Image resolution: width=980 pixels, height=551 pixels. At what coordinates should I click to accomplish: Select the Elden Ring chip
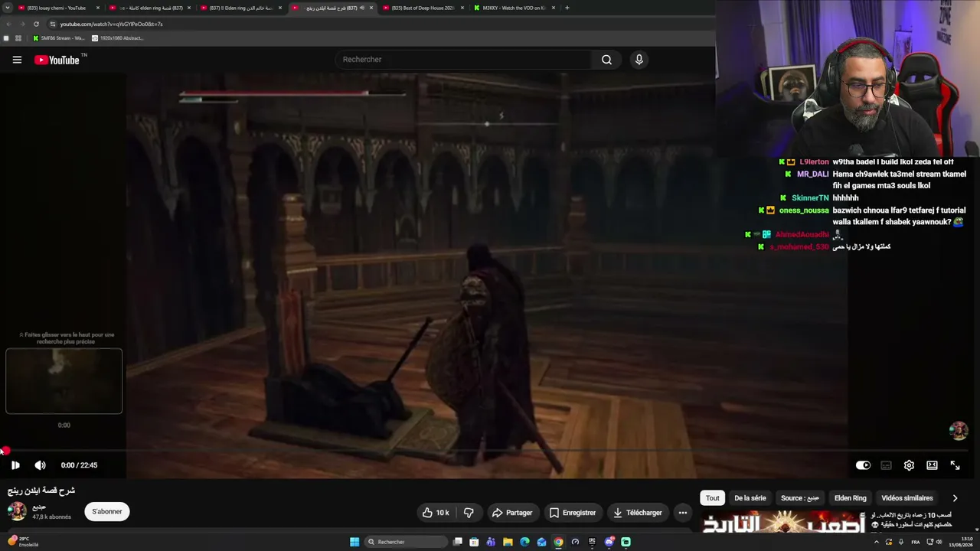coord(850,498)
